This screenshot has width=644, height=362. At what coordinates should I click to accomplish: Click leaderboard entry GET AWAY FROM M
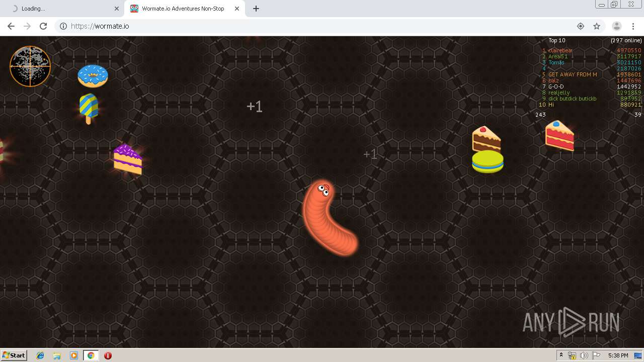tap(573, 74)
